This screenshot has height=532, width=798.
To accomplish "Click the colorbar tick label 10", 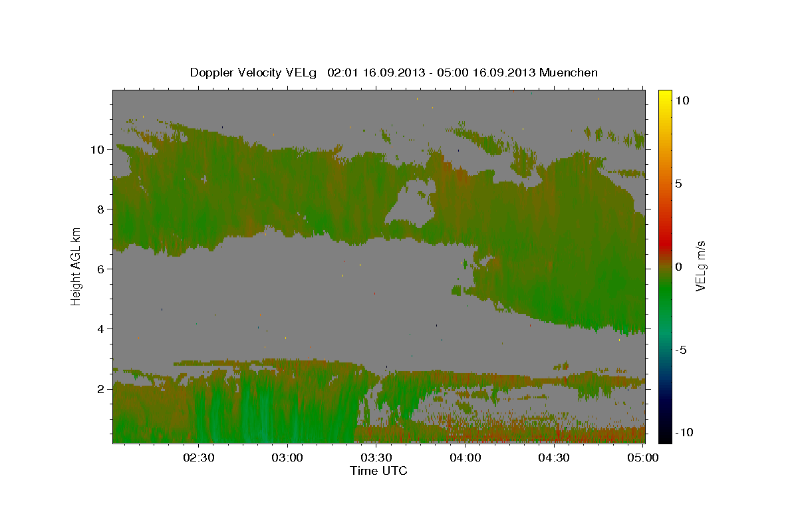I will click(x=682, y=100).
